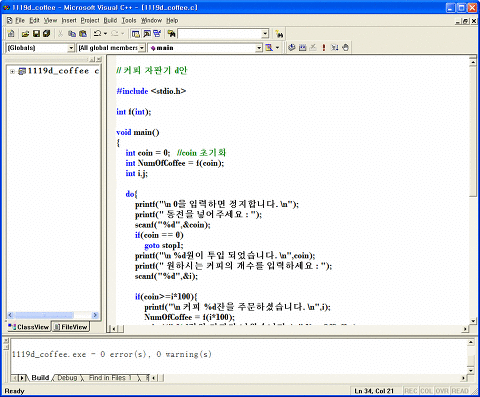Click the Build icon in build toolbar

(302, 48)
